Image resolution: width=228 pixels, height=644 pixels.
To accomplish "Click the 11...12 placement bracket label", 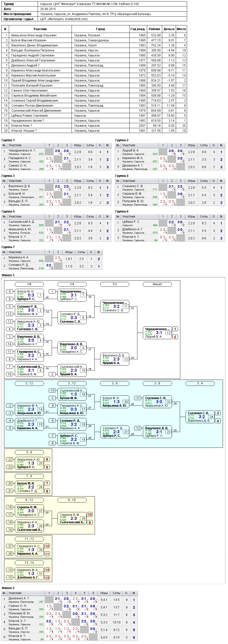I will [29, 539].
